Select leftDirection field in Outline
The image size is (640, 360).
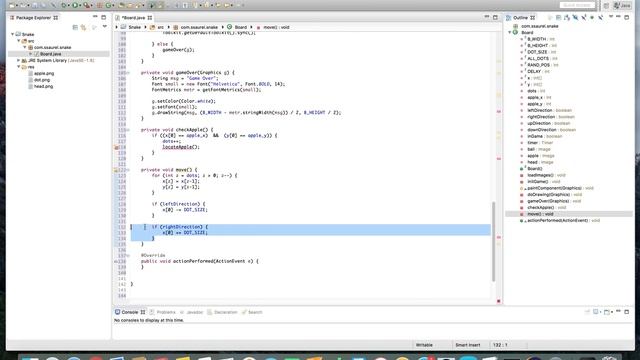coord(549,110)
